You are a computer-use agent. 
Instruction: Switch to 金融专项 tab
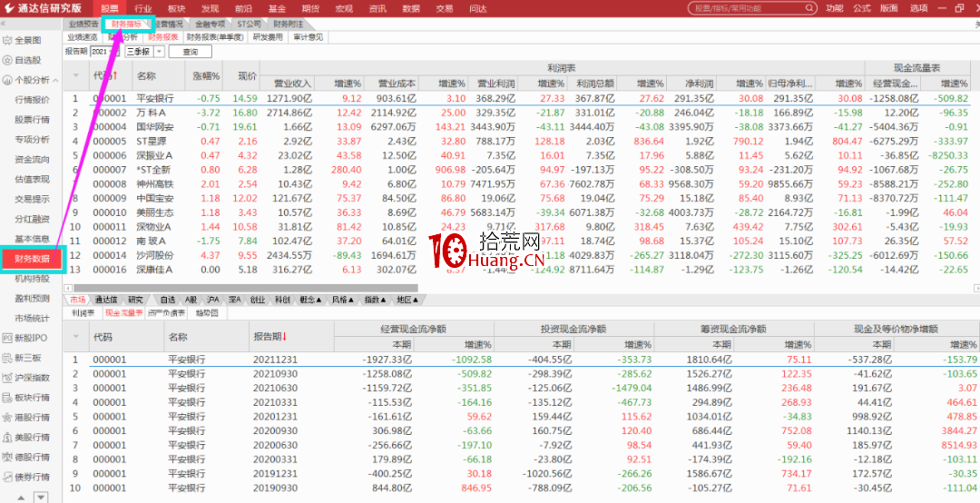210,24
